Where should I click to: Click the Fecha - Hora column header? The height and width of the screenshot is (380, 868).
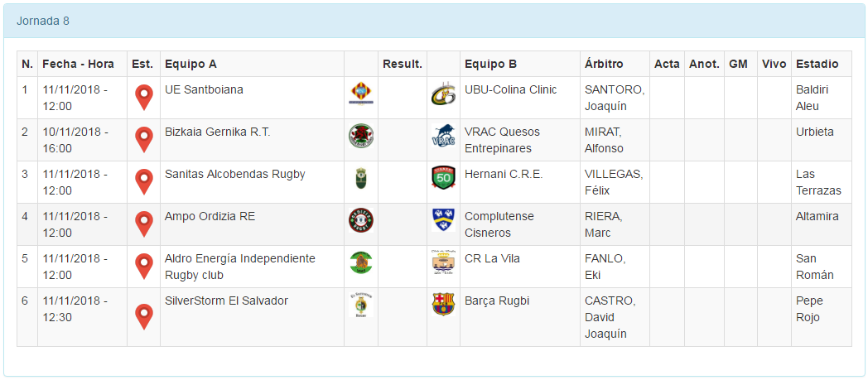[78, 64]
